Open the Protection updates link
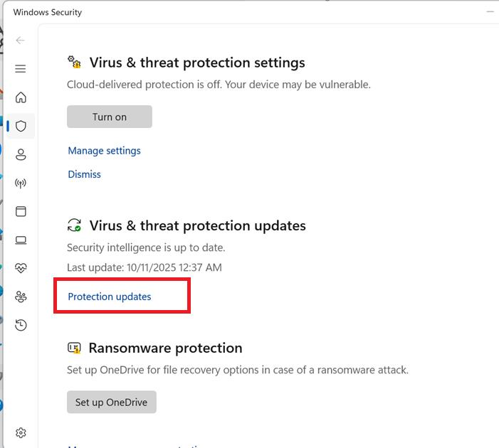Screen dimensions: 499x448 110,297
